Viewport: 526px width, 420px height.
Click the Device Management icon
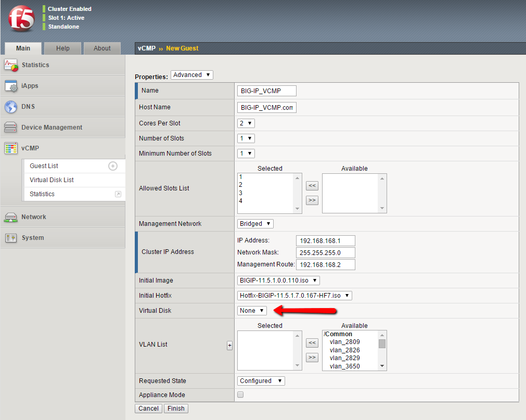click(11, 128)
